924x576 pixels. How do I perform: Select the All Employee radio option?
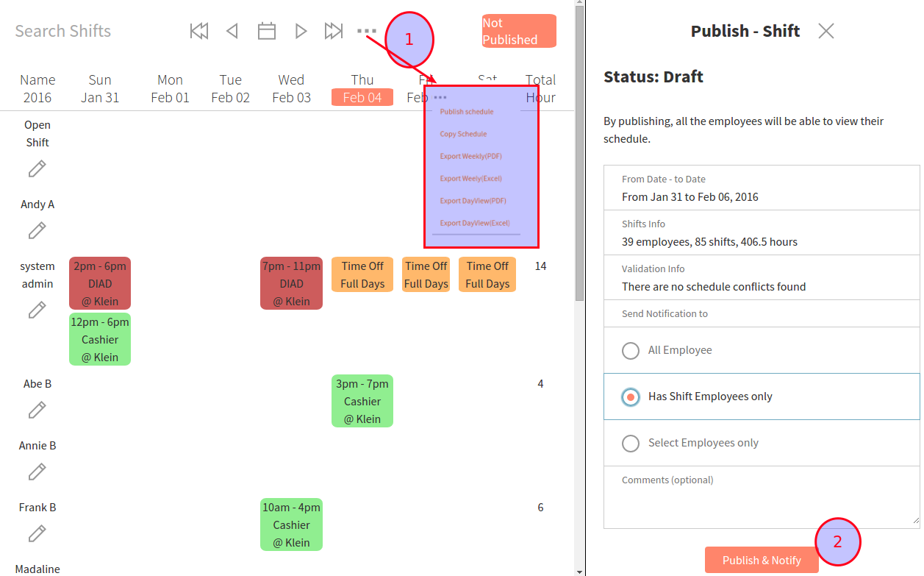(631, 351)
